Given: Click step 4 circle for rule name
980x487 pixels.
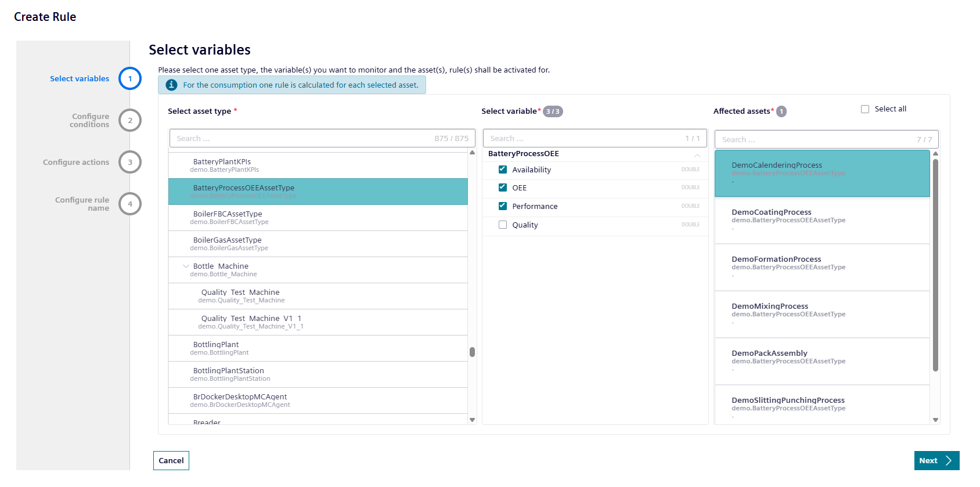Looking at the screenshot, I should (130, 204).
